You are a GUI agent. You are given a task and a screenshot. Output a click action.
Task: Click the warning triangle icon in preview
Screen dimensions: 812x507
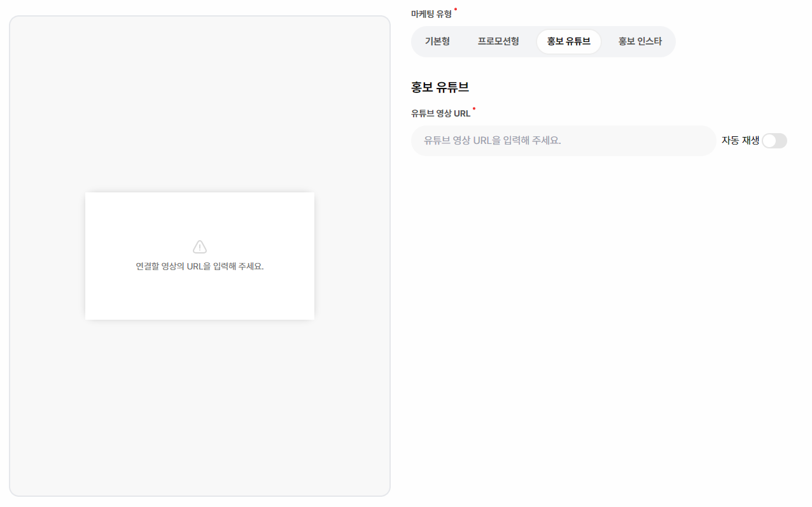tap(200, 247)
